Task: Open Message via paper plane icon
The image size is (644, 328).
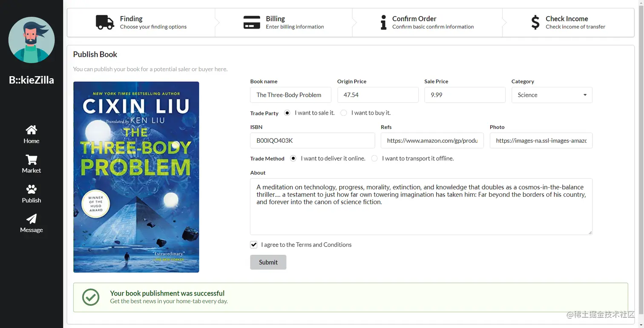Action: 32,219
